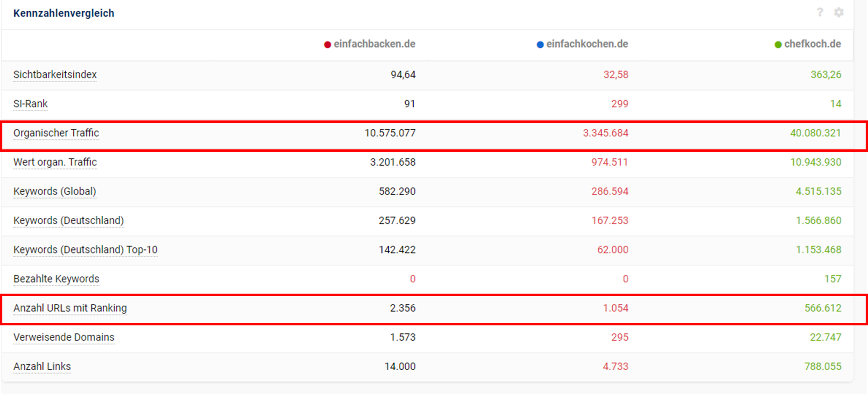Select paid keywords 0 under einfachbacken.de

(x=413, y=279)
